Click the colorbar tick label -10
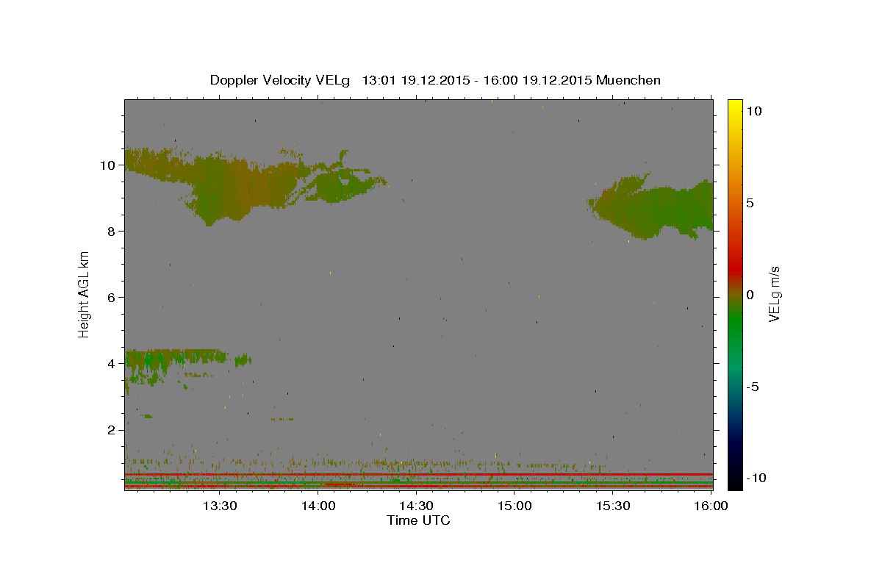Image resolution: width=882 pixels, height=588 pixels. tap(756, 478)
